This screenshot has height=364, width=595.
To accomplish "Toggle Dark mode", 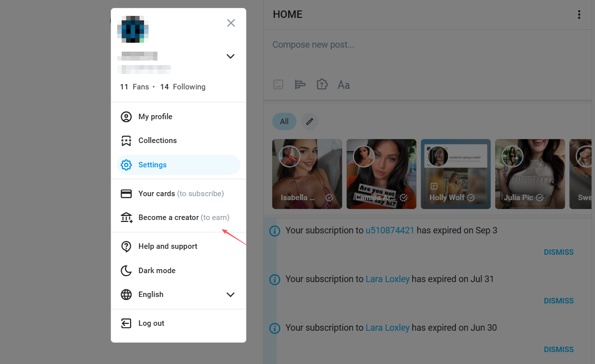I will (x=156, y=271).
